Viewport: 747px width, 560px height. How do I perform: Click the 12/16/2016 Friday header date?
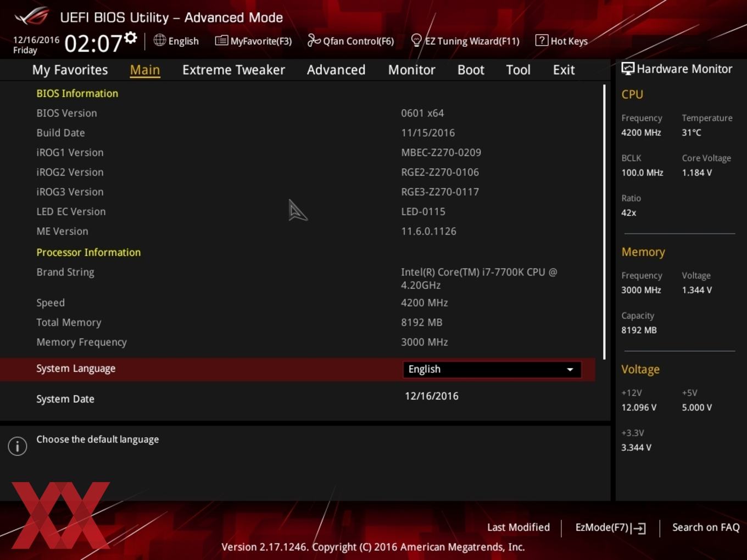36,45
